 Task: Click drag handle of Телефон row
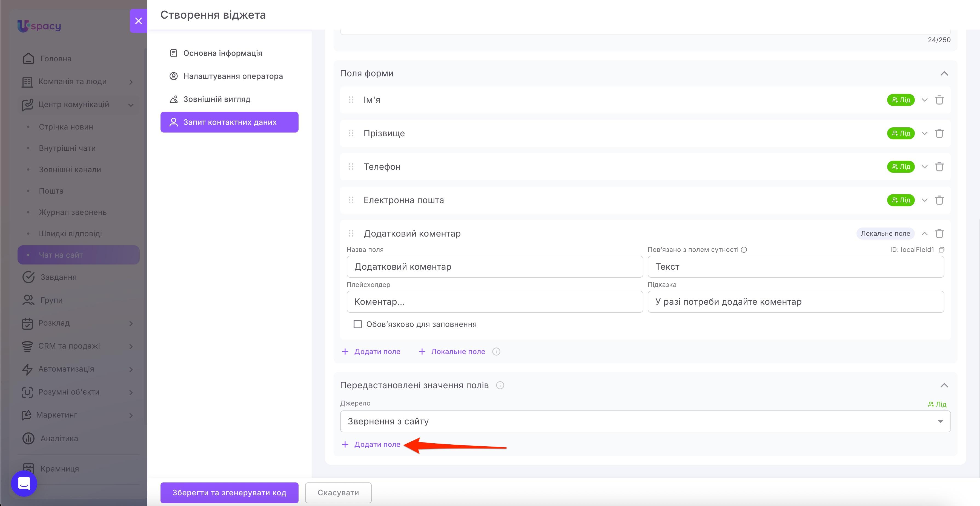(351, 167)
